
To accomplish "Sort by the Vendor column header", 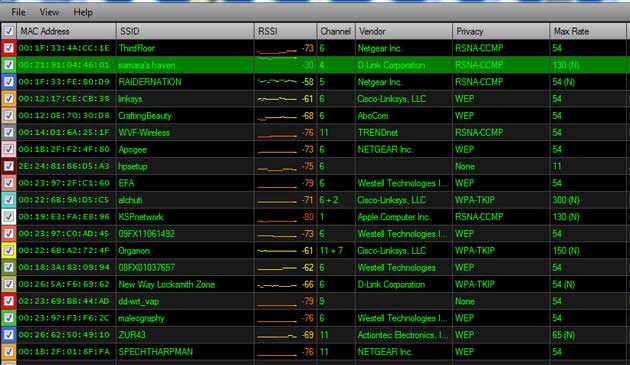I will click(x=404, y=31).
